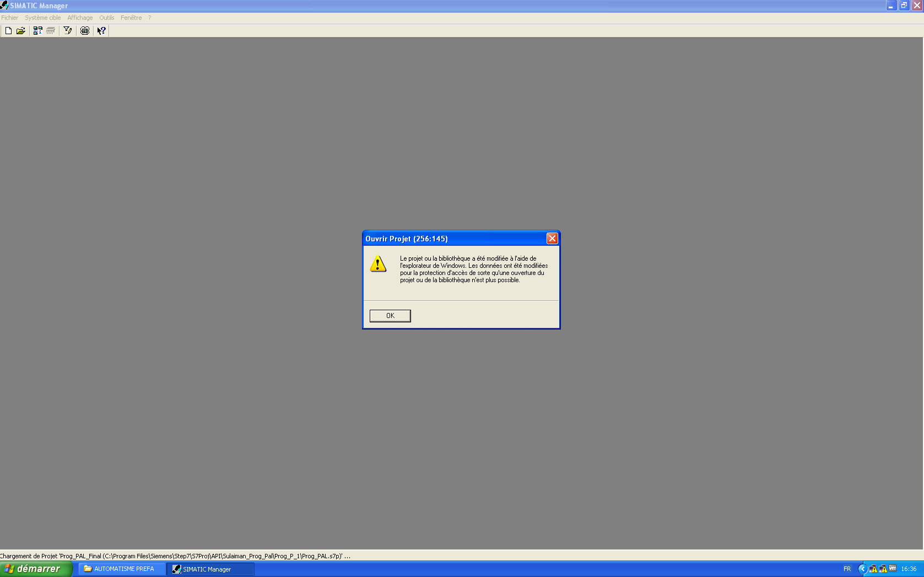
Task: Click the yellow warning icon in dialog
Action: (378, 264)
